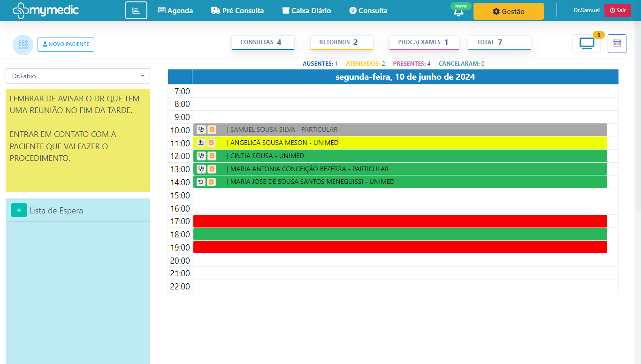Select the CONSULTAS 4 counter tab
Screen dimensions: 641x364
click(x=262, y=42)
